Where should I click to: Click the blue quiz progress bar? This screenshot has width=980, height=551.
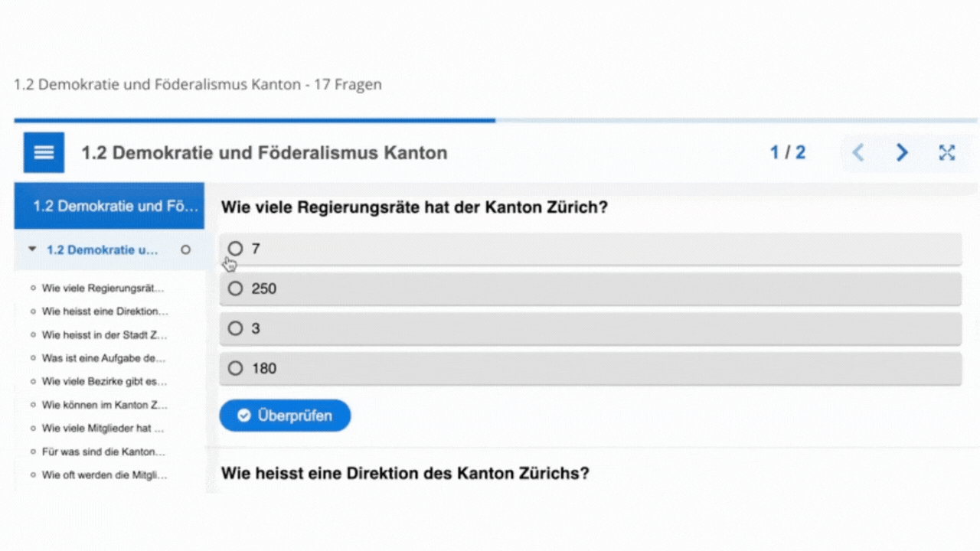(x=254, y=120)
